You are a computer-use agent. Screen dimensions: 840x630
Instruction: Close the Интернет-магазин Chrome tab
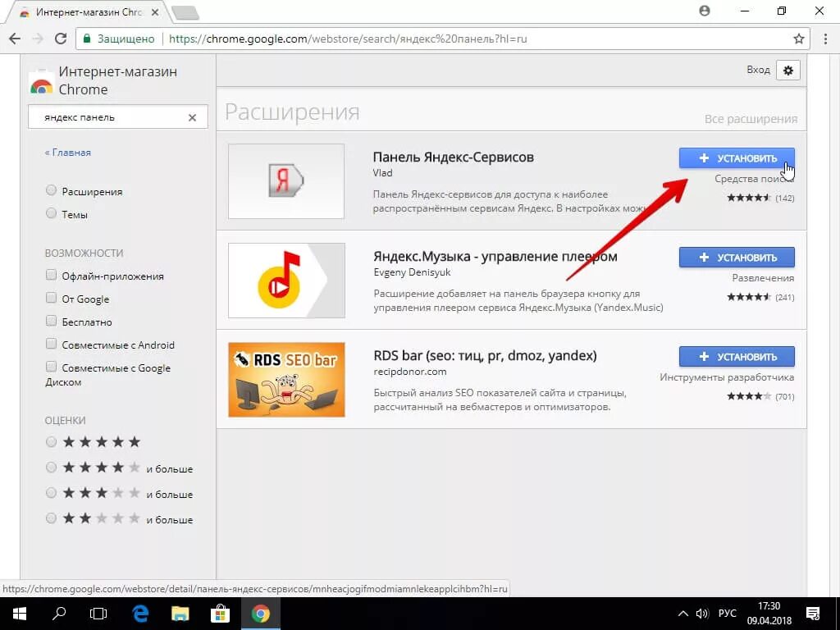click(x=155, y=11)
